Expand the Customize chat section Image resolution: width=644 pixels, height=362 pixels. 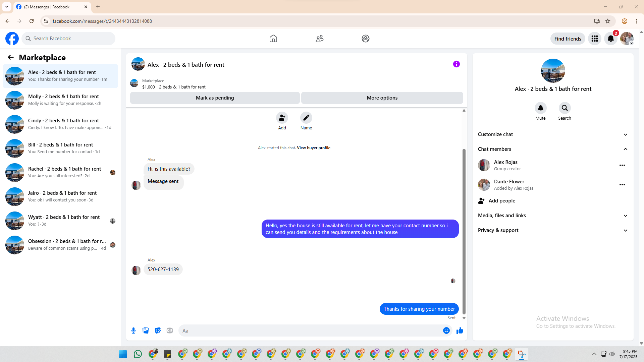[553, 134]
